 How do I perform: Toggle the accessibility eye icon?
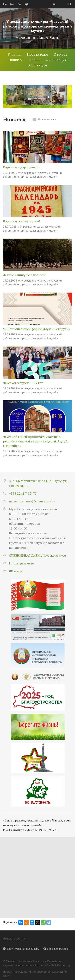pos(27,4)
